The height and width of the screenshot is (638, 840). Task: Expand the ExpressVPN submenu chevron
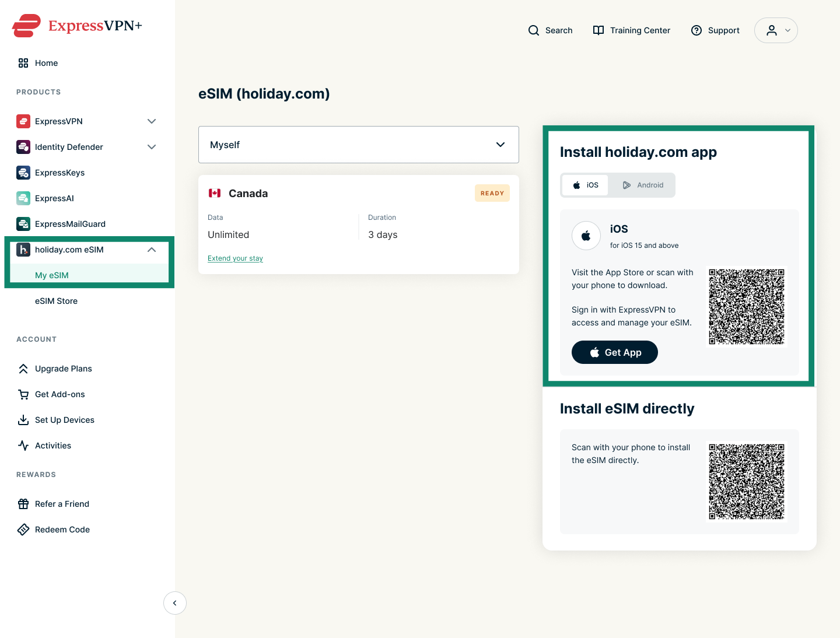click(152, 121)
